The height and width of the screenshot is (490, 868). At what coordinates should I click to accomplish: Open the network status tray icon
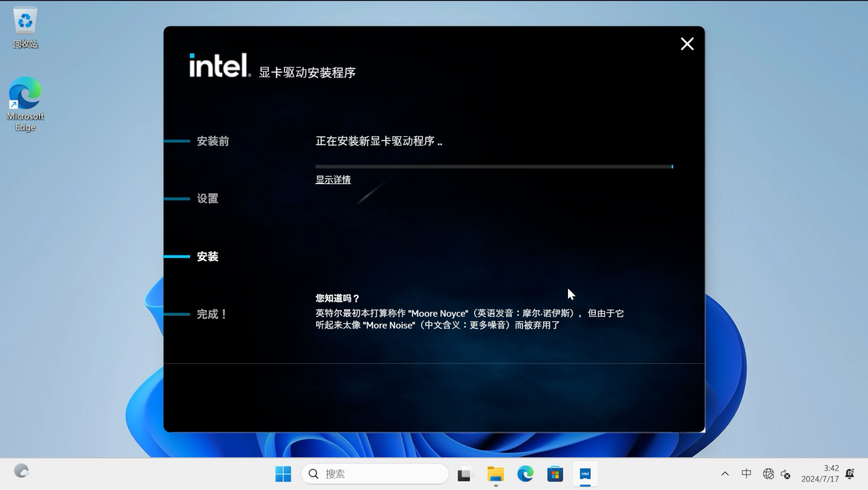click(768, 474)
